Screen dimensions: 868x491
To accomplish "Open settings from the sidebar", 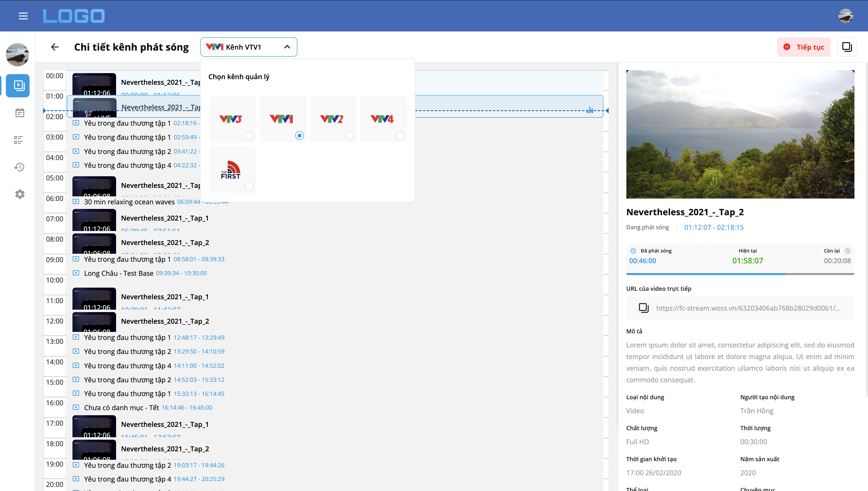I will pyautogui.click(x=19, y=194).
